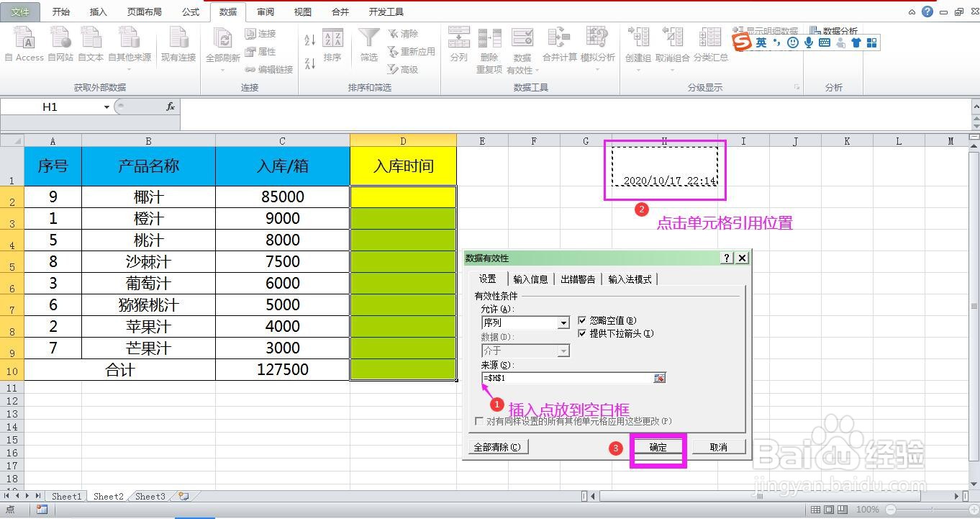Disable the 提供下拉箭头 checkbox
The image size is (980, 519).
(582, 333)
